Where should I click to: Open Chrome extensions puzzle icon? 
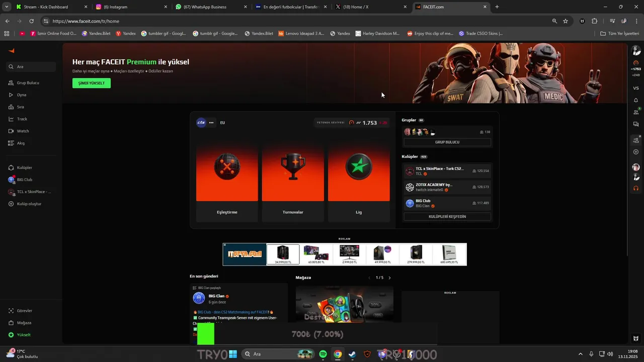coord(594,21)
